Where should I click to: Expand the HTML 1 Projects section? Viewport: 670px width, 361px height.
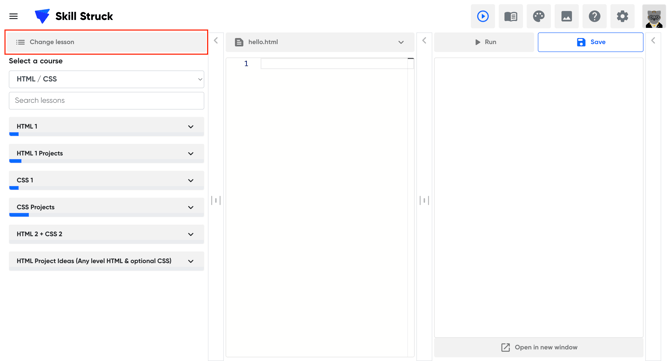point(106,153)
